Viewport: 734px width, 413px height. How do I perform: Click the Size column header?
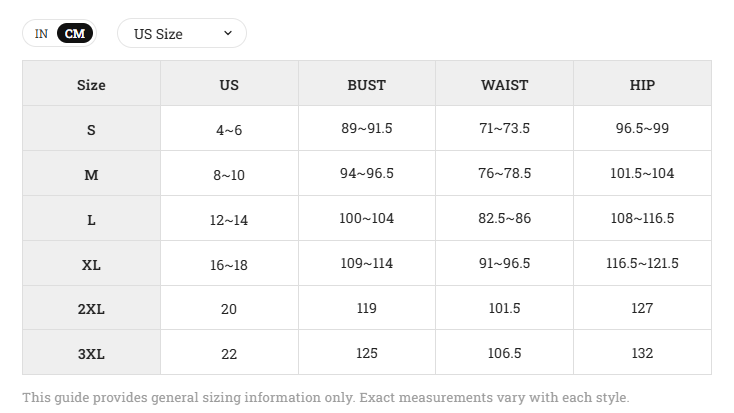[91, 85]
